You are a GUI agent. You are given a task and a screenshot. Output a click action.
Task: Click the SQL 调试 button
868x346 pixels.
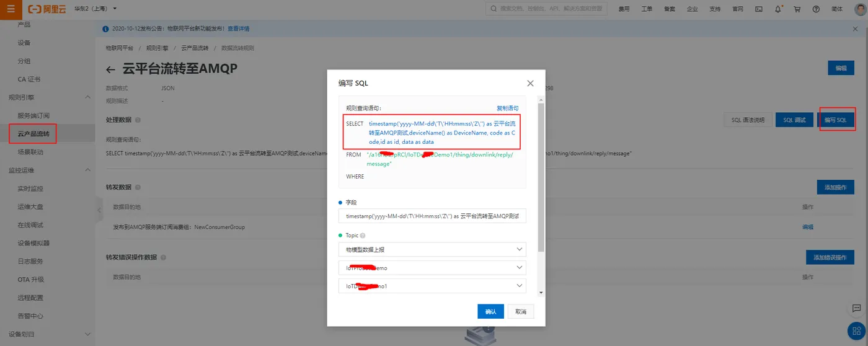coord(794,120)
